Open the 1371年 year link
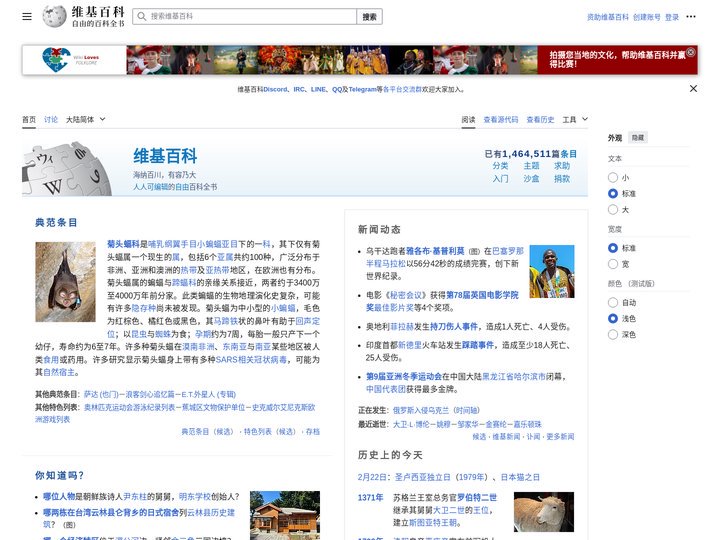This screenshot has height=540, width=720. point(370,497)
